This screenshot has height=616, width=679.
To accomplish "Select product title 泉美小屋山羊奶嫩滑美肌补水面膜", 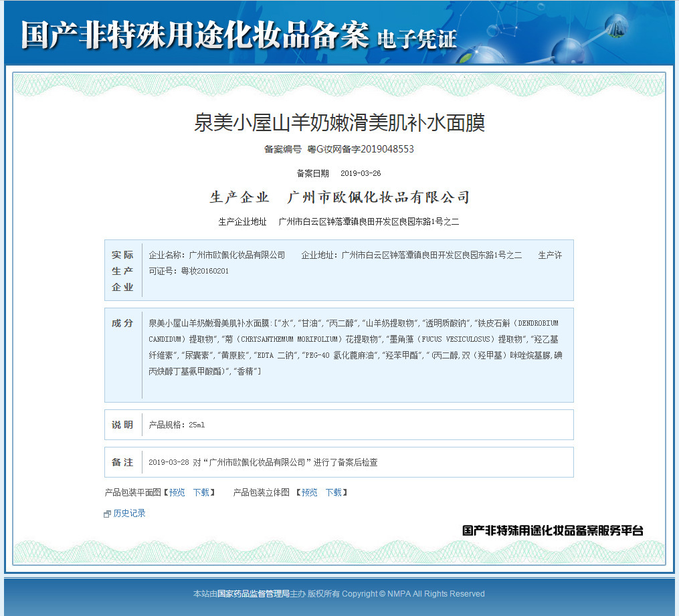I will (x=339, y=122).
